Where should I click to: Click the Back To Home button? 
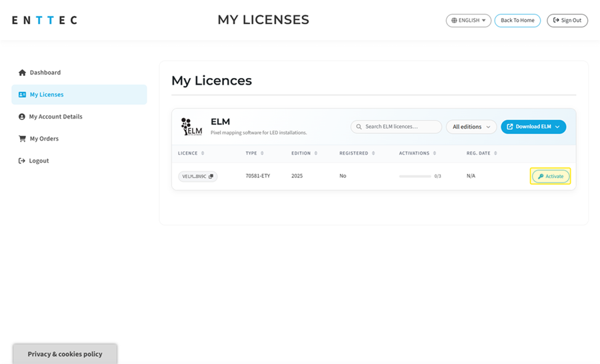pyautogui.click(x=517, y=20)
